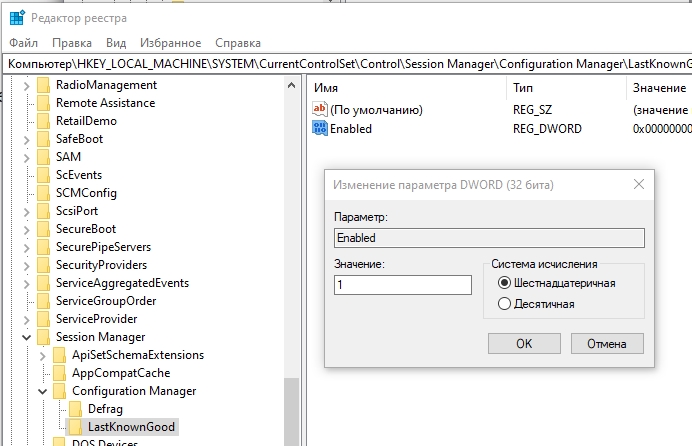
Task: Select the AppCompatCache folder icon
Action: click(x=60, y=373)
